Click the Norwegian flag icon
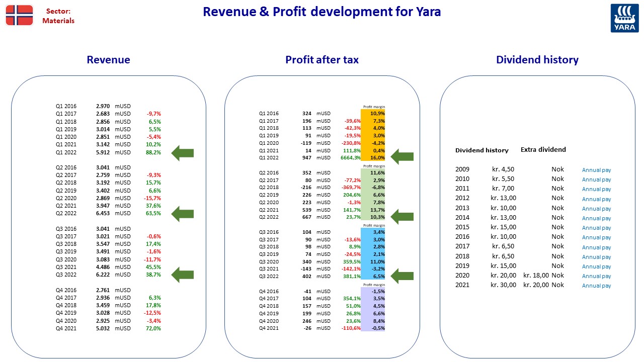The image size is (644, 362). point(19,15)
